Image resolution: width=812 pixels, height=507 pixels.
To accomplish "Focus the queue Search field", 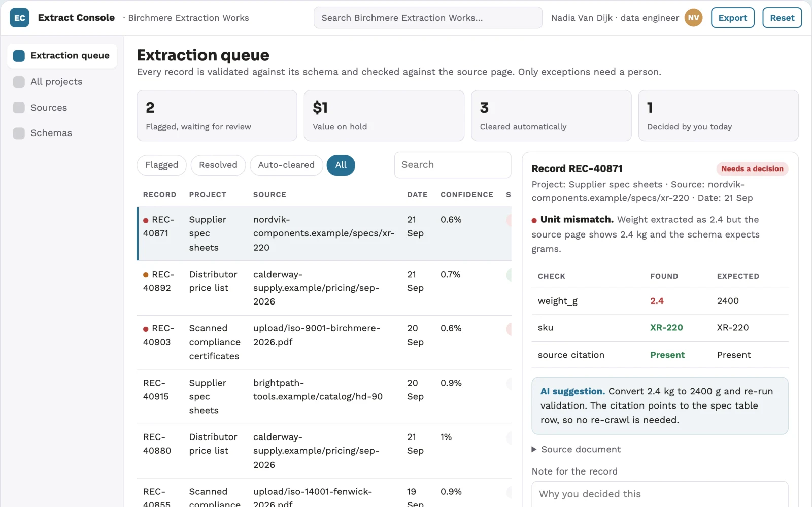I will click(x=452, y=165).
